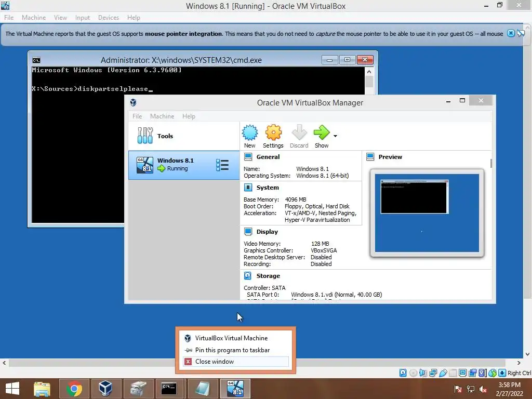Click the audio speaker status bar icon

click(x=423, y=373)
